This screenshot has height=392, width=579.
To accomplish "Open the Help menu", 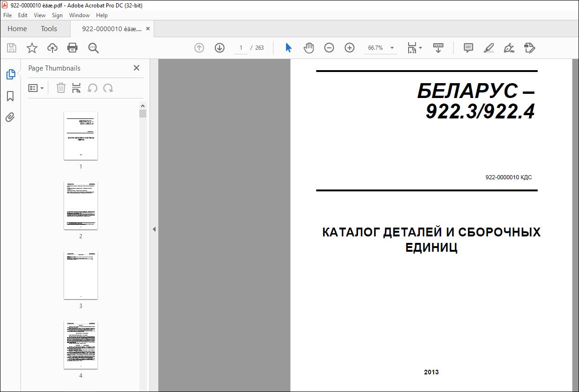I will [x=102, y=15].
